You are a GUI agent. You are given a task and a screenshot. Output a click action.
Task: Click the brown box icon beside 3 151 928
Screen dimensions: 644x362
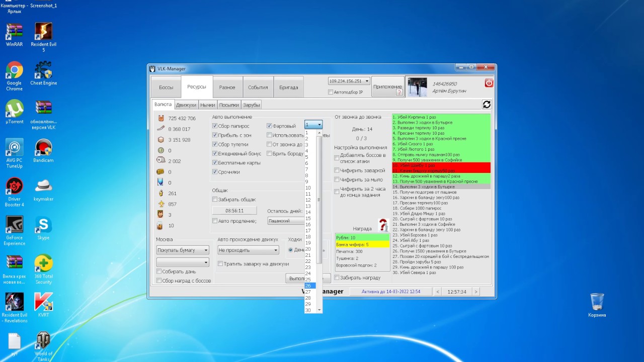161,140
